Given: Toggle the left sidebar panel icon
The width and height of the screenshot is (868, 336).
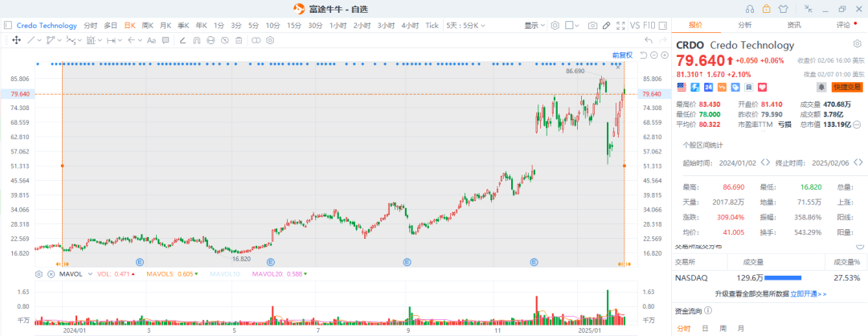Looking at the screenshot, I should (8, 26).
